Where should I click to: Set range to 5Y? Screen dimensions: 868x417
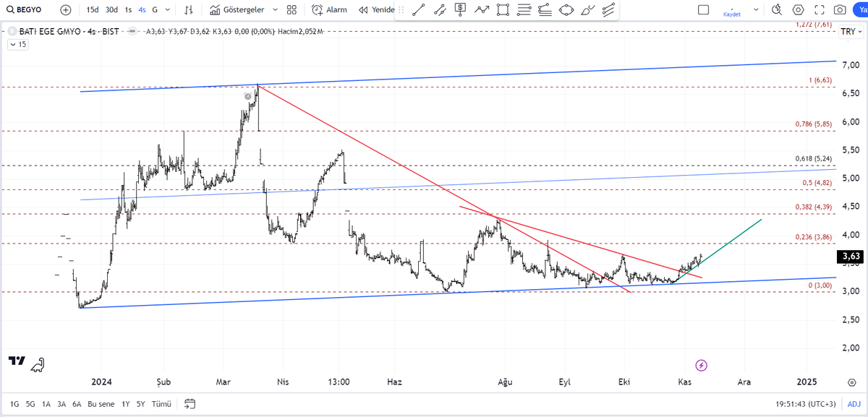pos(140,404)
